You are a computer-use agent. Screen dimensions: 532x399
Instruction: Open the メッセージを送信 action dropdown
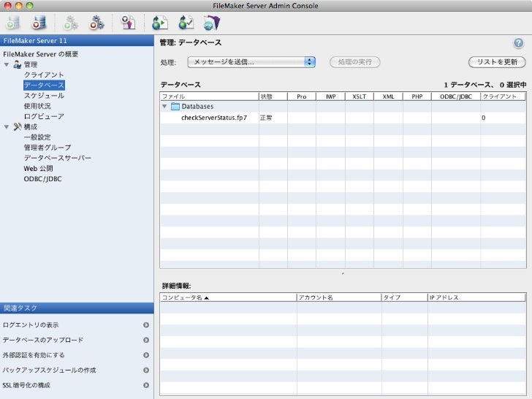click(x=251, y=62)
